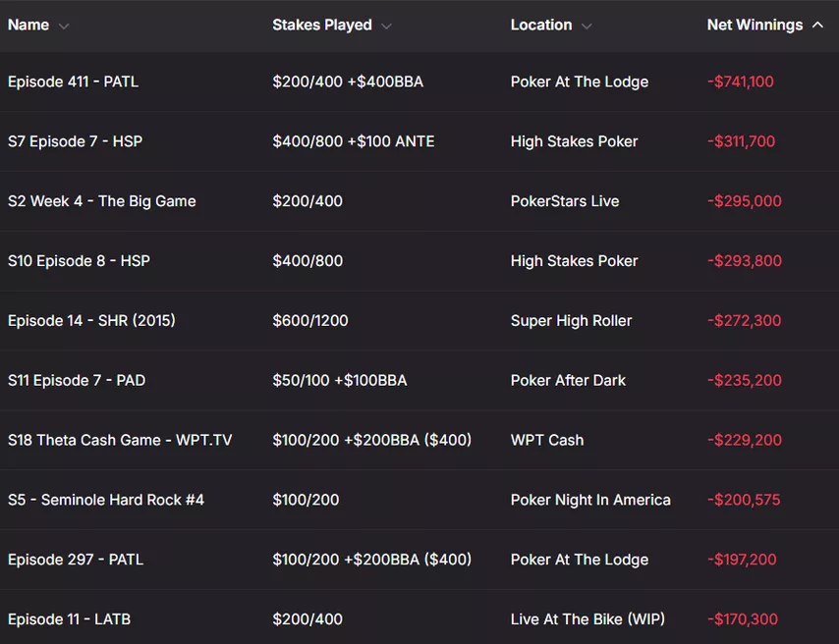Open S7 Episode 7 - HSP entry
The height and width of the screenshot is (644, 839).
coord(419,141)
